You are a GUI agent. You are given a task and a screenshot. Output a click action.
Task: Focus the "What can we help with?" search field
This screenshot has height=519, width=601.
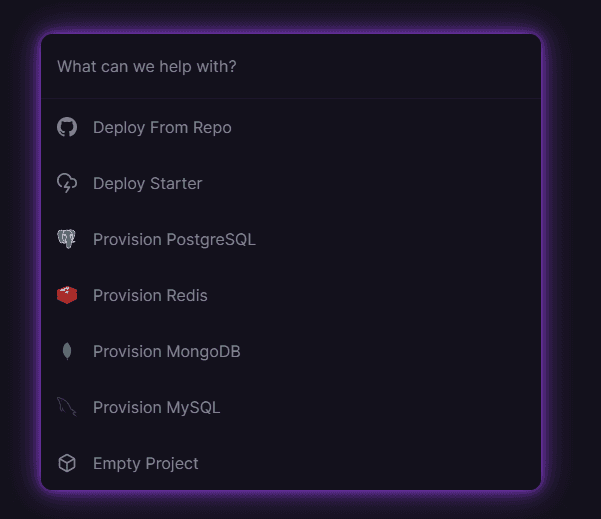[x=290, y=67]
